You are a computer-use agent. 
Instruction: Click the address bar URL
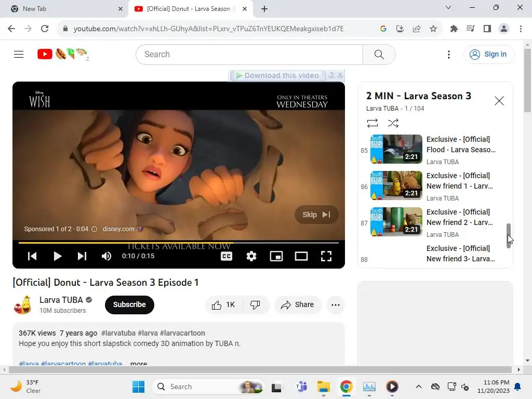coord(208,29)
